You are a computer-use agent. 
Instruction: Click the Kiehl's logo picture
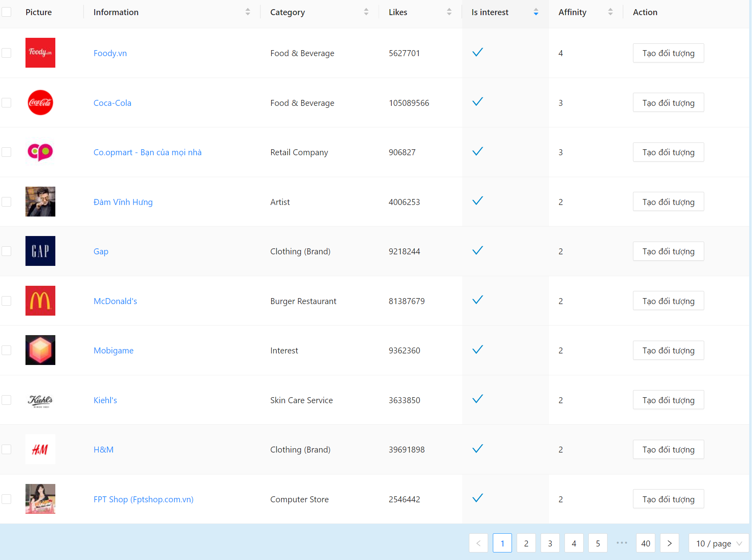[x=40, y=400]
